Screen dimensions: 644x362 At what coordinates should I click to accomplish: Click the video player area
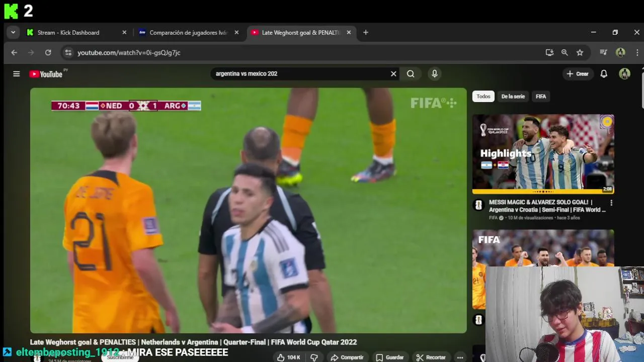248,210
